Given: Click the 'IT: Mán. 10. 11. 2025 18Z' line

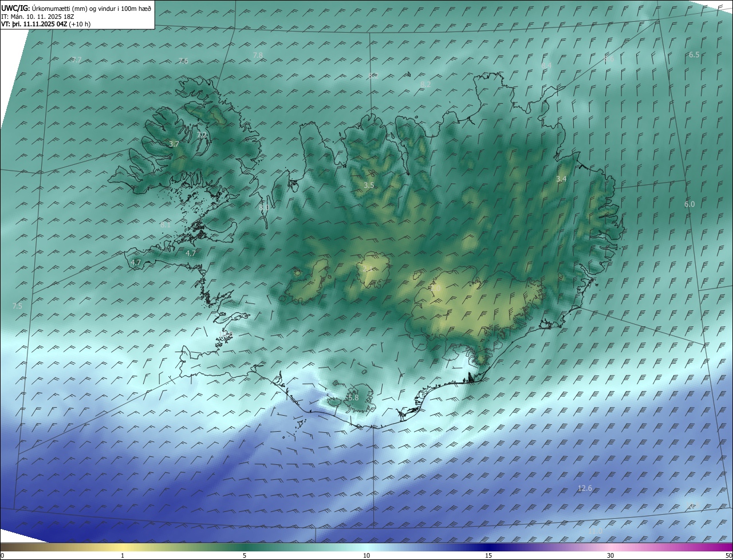Looking at the screenshot, I should coord(38,16).
